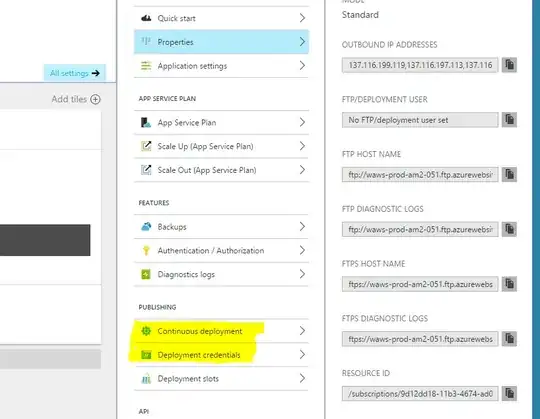Open Scale Up (App Service Plan)
Viewport: 540px width, 419px height.
(221, 146)
